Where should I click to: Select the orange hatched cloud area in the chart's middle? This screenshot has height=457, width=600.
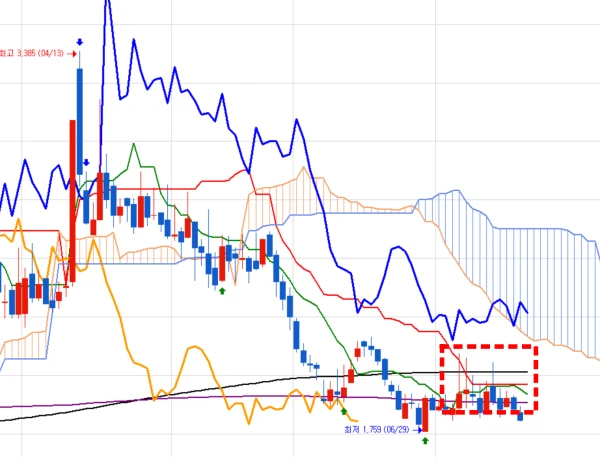[291, 199]
